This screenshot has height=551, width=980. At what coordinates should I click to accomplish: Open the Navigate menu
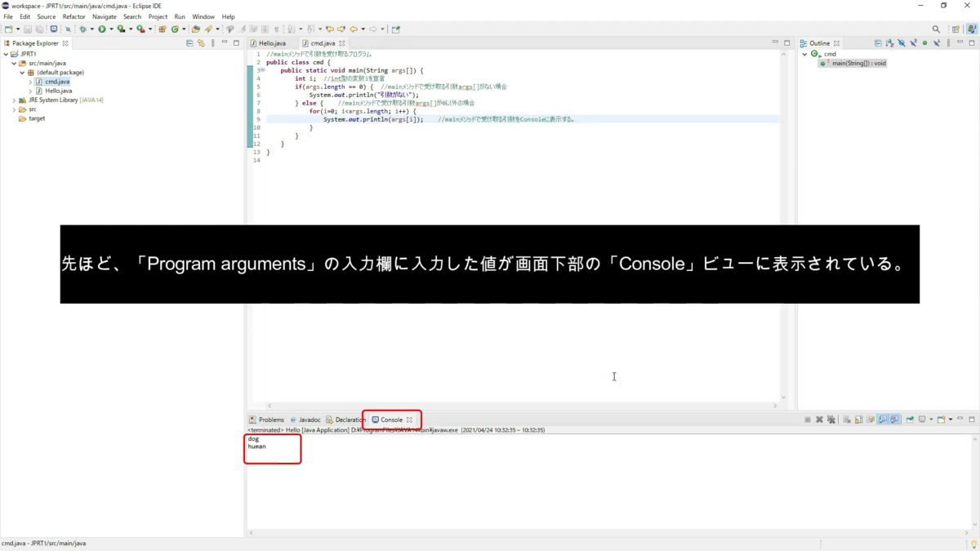click(x=105, y=16)
